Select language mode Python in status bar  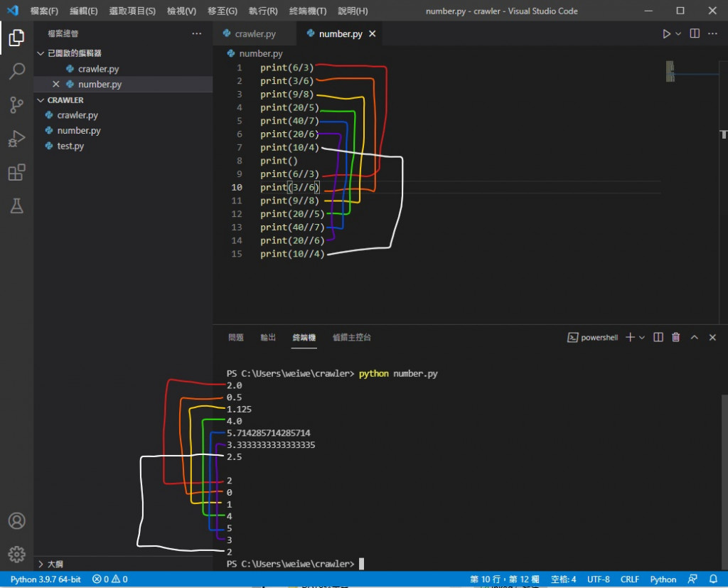coord(663,579)
